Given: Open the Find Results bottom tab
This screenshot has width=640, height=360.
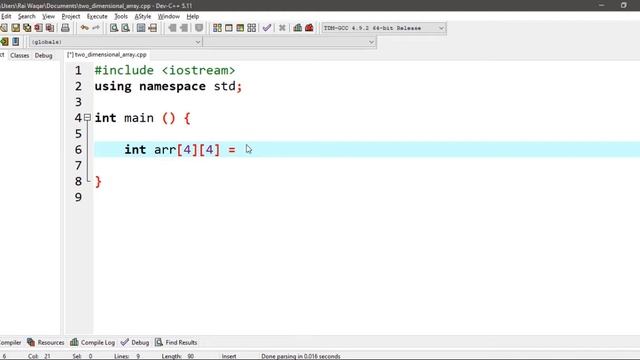Looking at the screenshot, I should (x=176, y=342).
